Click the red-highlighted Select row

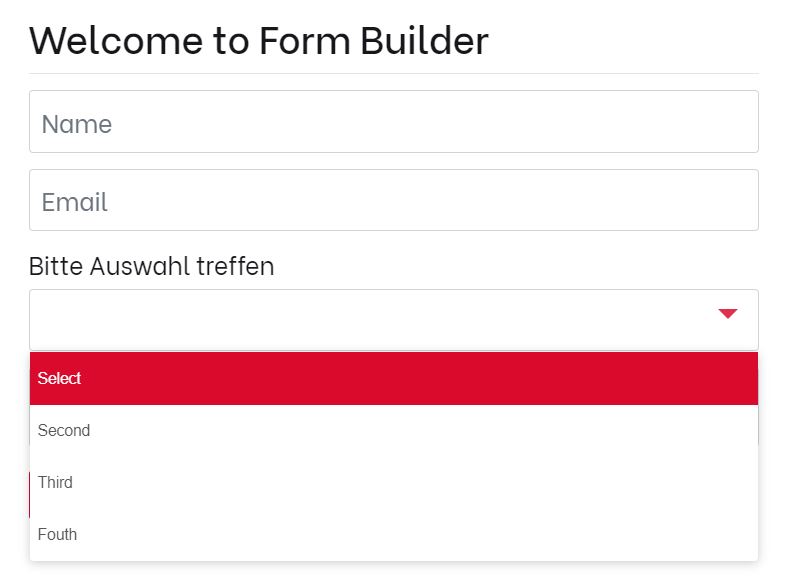coord(59,378)
